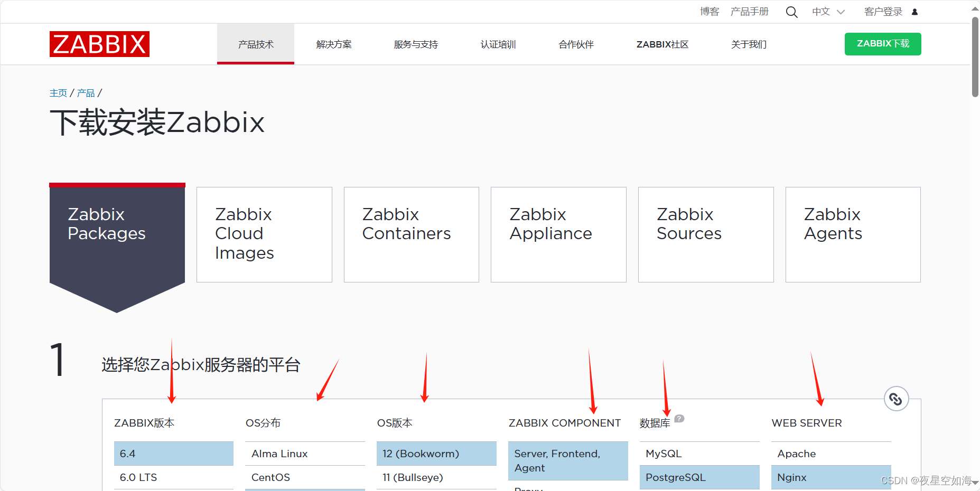Choose Zabbix version 6.4
This screenshot has height=491, width=980.
pyautogui.click(x=174, y=454)
